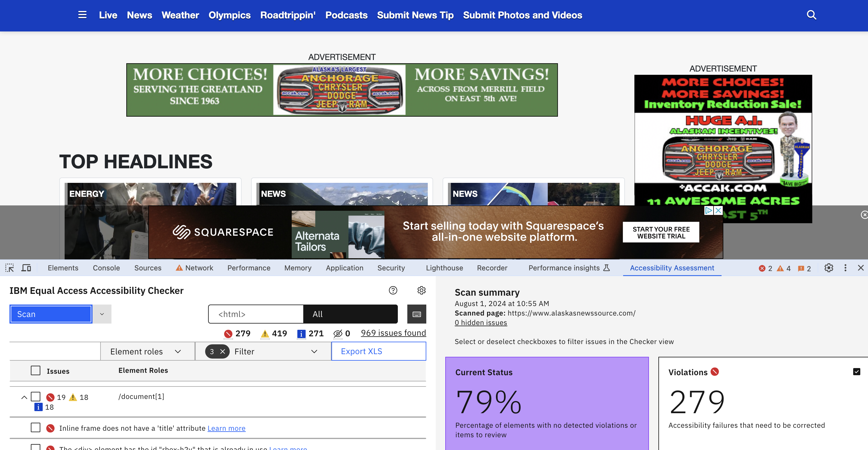Open the Accessibility Checker help icon

click(x=393, y=290)
